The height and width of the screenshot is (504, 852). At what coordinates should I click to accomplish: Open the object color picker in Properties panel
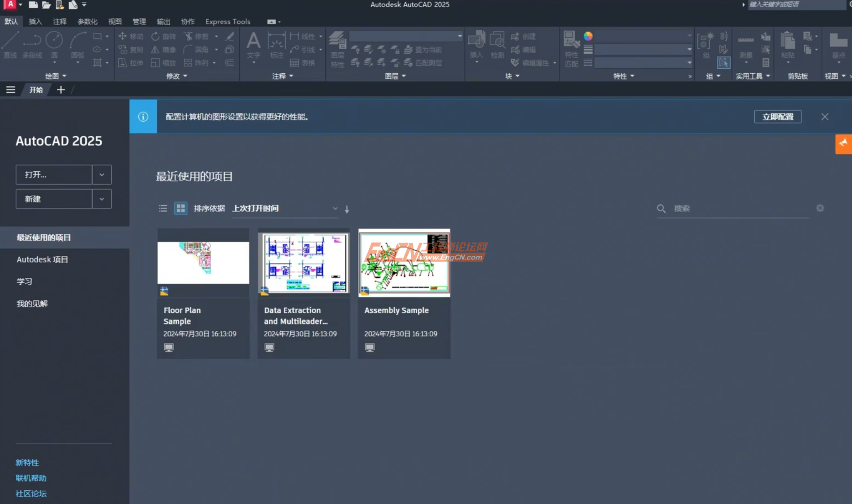pyautogui.click(x=587, y=36)
